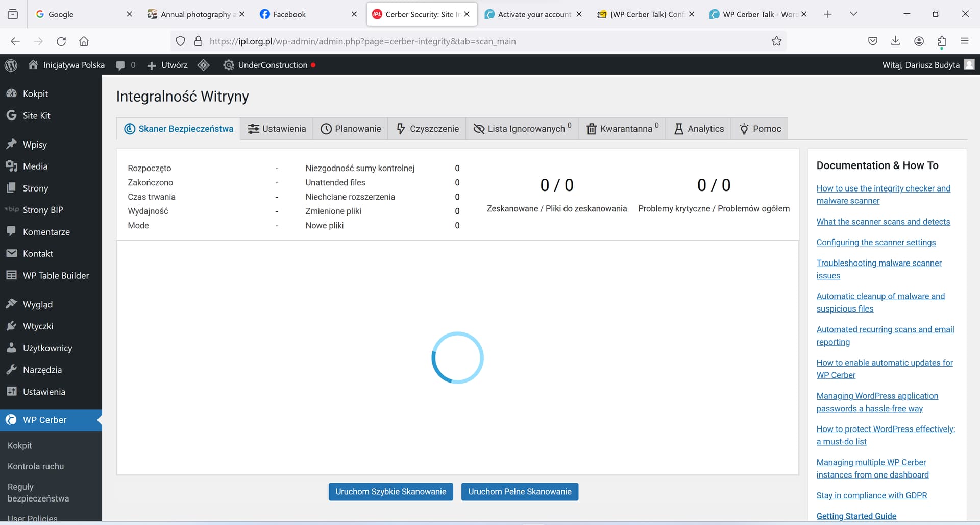This screenshot has height=525, width=980.
Task: Click the shield tracking protection icon
Action: click(x=180, y=41)
